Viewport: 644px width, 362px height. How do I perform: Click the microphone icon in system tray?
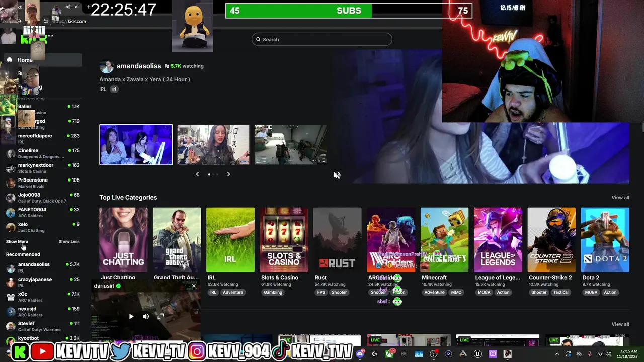click(589, 354)
